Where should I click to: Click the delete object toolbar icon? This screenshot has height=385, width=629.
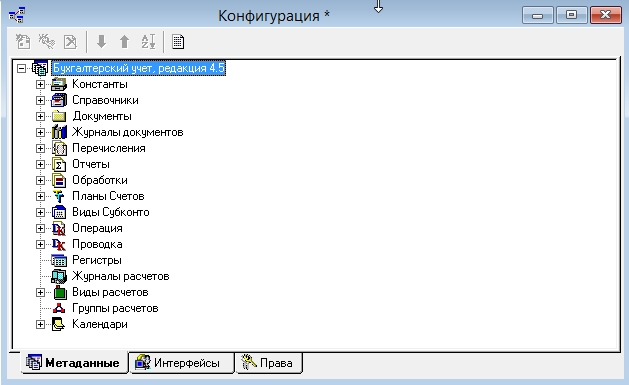[70, 41]
